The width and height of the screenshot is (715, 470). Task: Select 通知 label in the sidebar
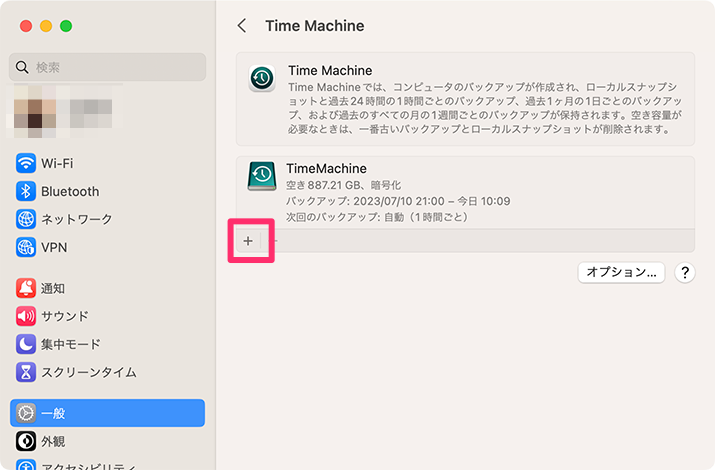pyautogui.click(x=53, y=288)
